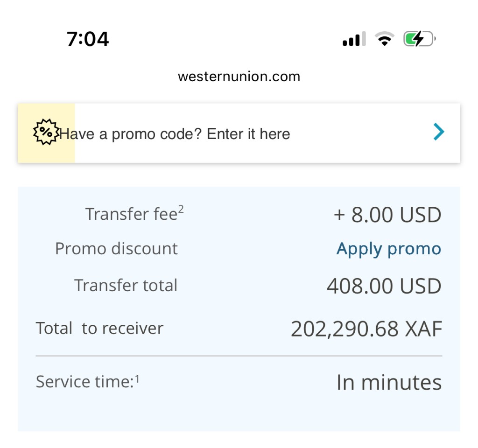Image resolution: width=478 pixels, height=448 pixels.
Task: Tap the Promo discount label
Action: [x=116, y=249]
